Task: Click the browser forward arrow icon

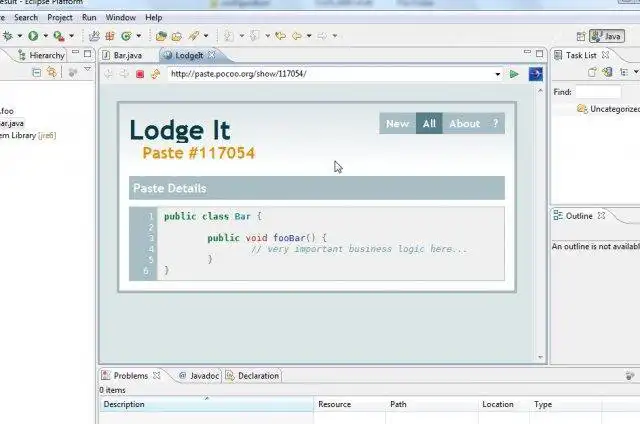Action: (124, 74)
